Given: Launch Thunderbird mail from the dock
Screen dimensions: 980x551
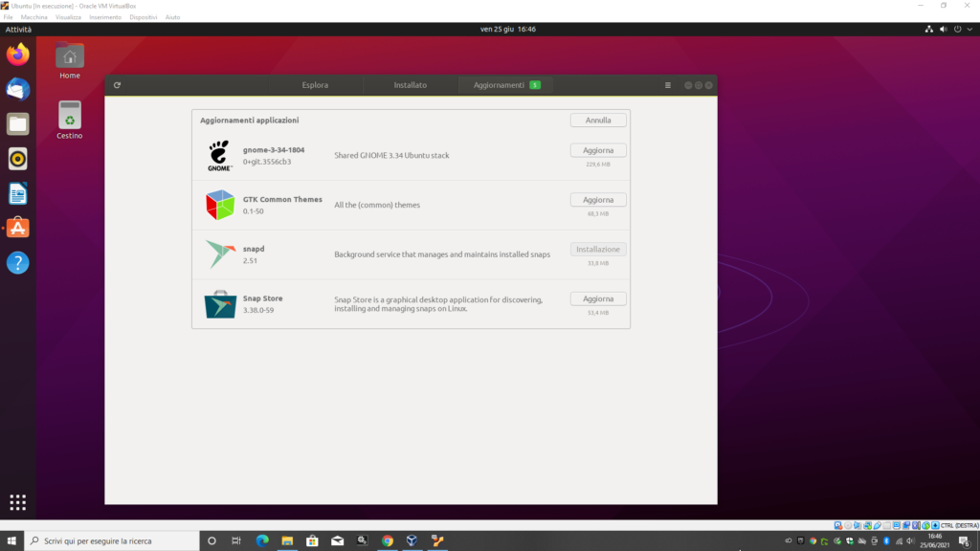Looking at the screenshot, I should click(x=17, y=89).
